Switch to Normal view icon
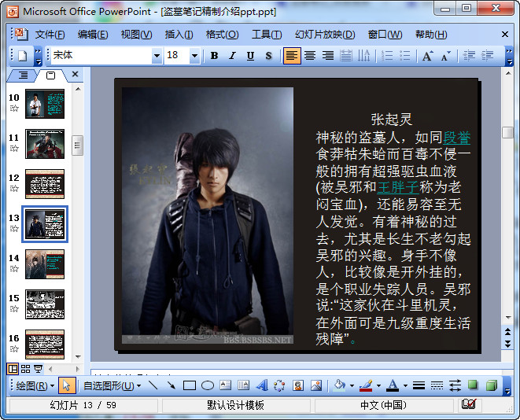 [x=13, y=369]
